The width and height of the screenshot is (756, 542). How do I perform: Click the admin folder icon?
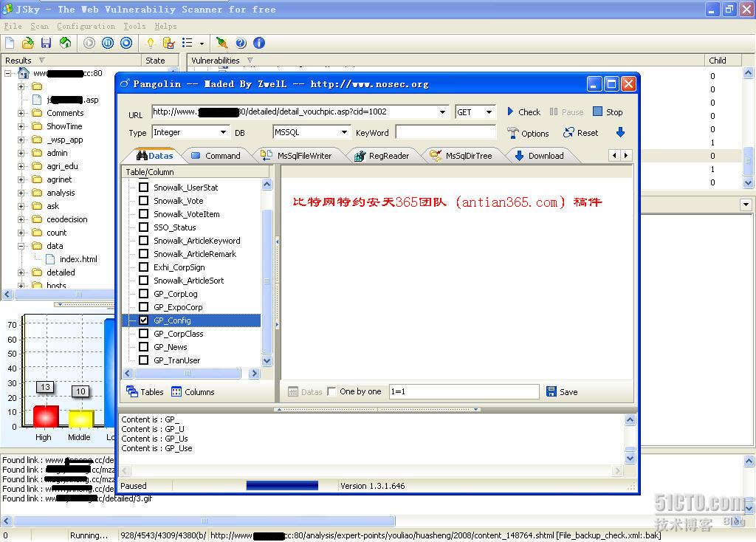point(37,153)
